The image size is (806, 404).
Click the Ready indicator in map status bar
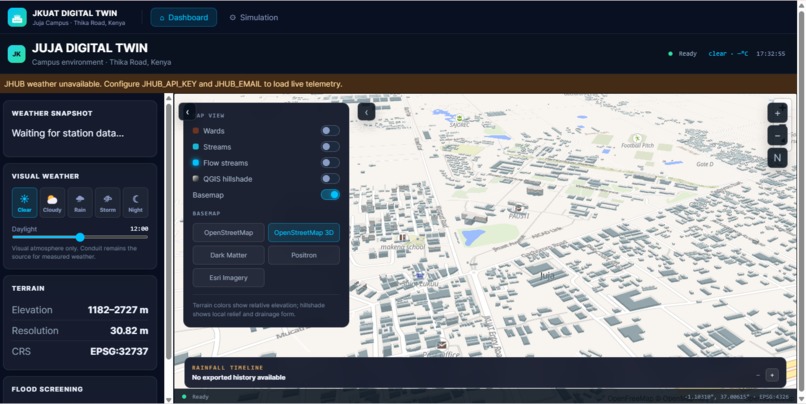196,397
